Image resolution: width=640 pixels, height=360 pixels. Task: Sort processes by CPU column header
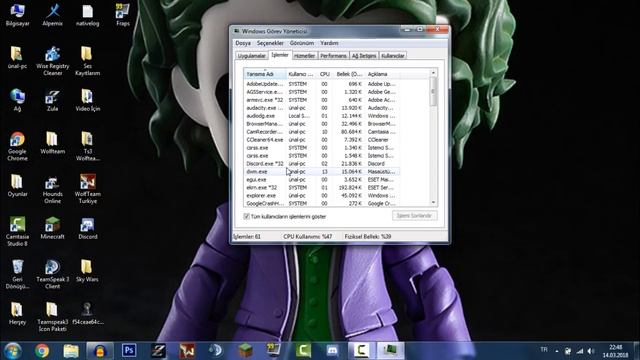click(x=324, y=74)
